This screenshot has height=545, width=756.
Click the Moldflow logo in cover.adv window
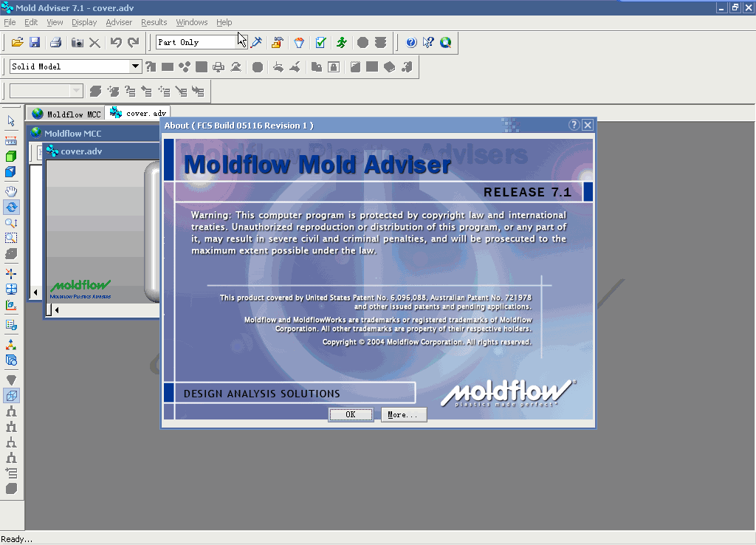[x=80, y=289]
